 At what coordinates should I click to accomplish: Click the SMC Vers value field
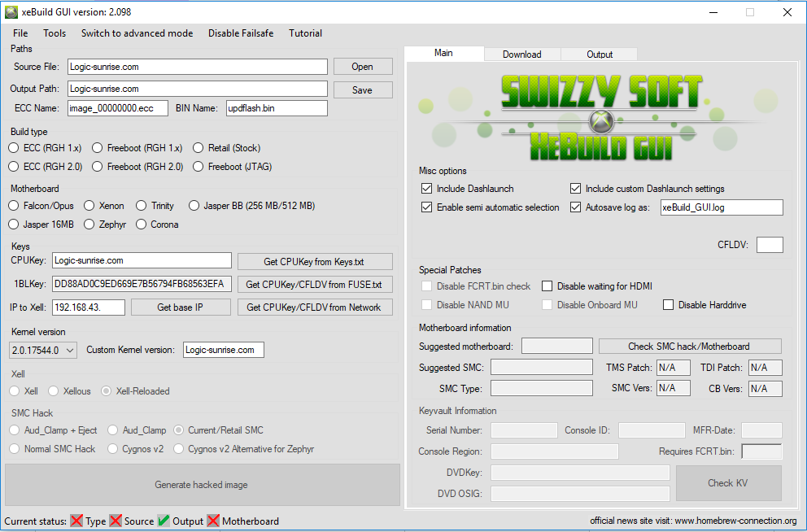click(674, 388)
